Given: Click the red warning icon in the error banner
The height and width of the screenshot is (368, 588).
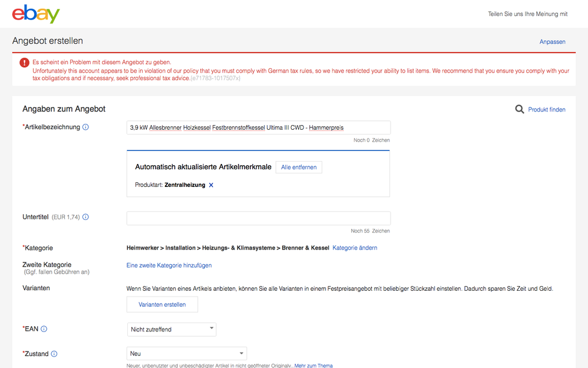Looking at the screenshot, I should (x=24, y=64).
